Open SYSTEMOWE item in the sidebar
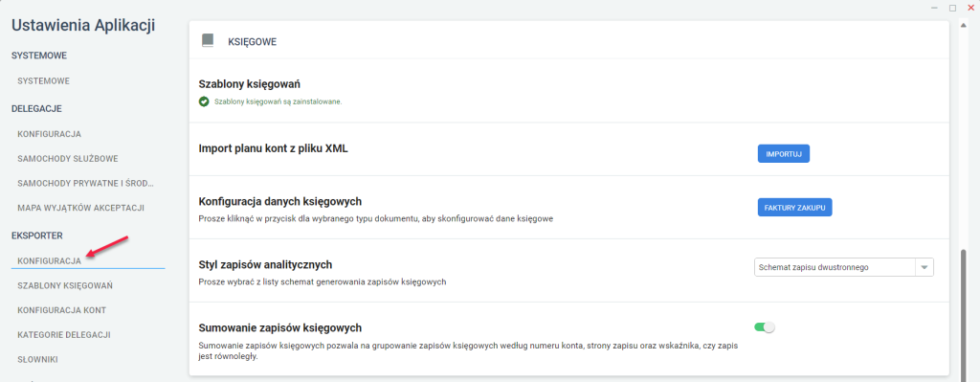Viewport: 980px width, 382px height. coord(43,81)
